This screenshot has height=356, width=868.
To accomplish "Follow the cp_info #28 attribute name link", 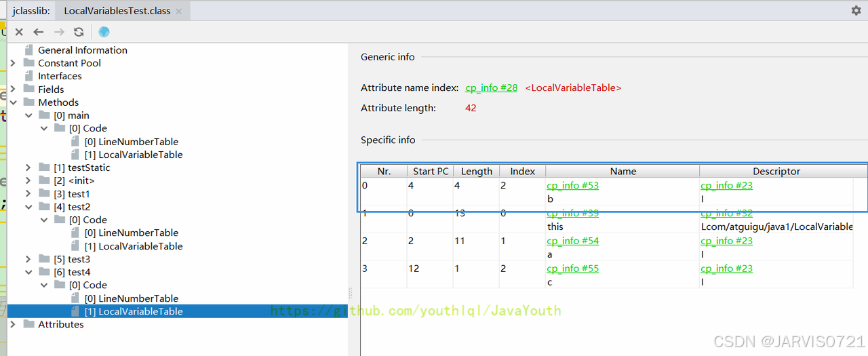I will (x=492, y=87).
